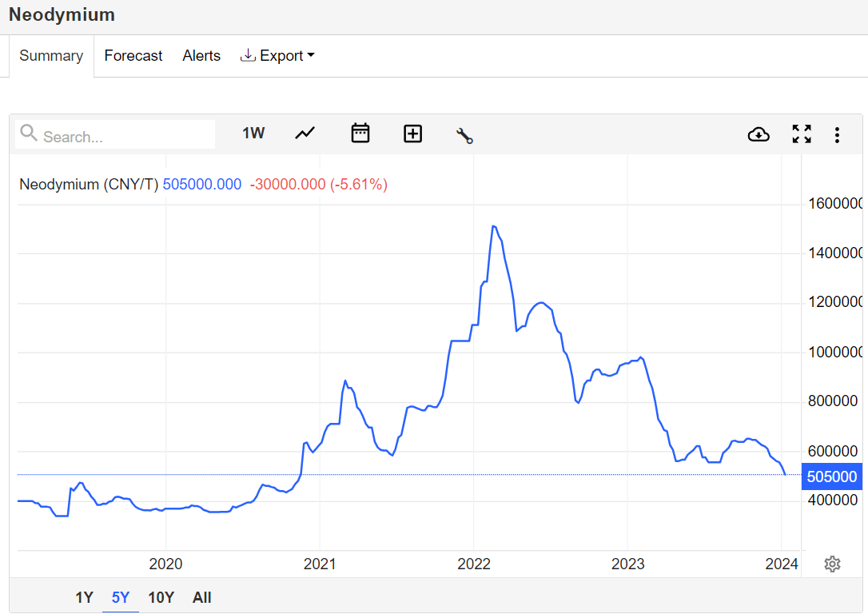Select the blue 505000 price label
868x614 pixels.
(x=831, y=476)
